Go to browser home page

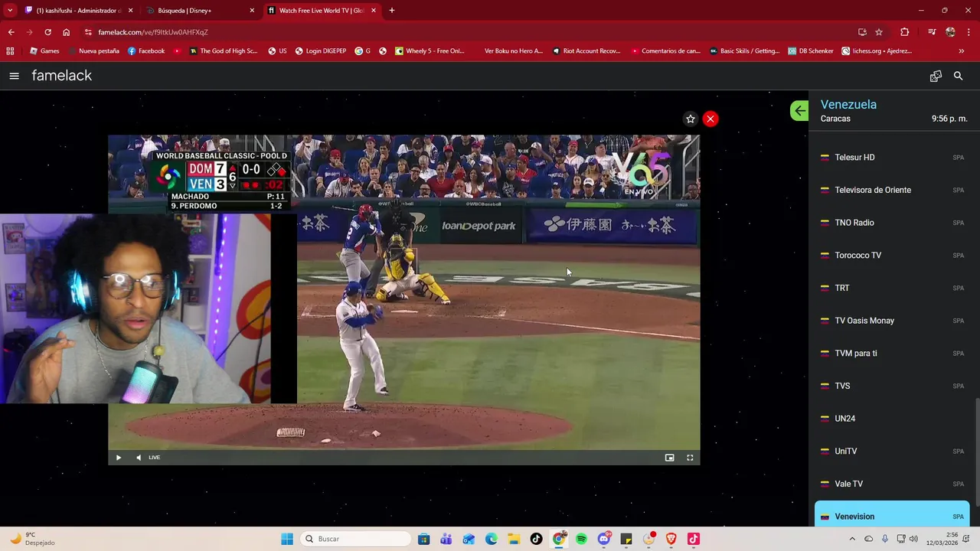coord(67,32)
